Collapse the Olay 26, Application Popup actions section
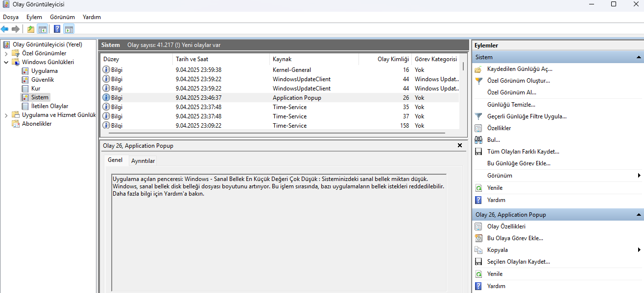 tap(639, 215)
